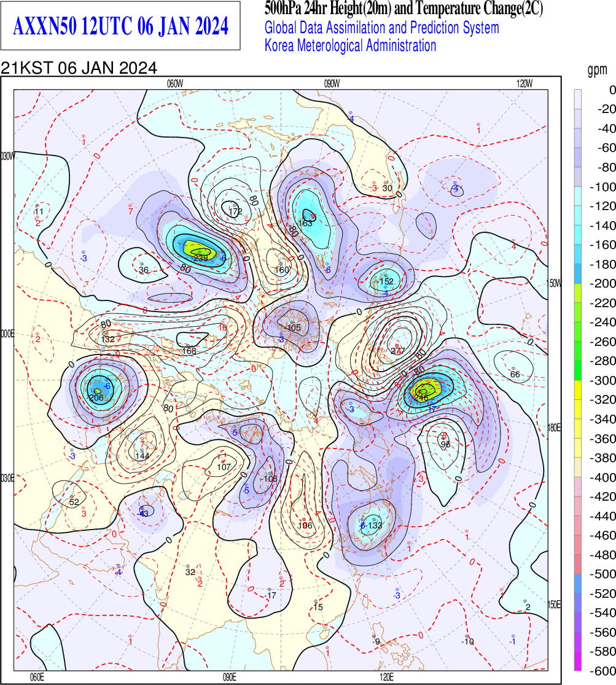Viewport: 616px width, 685px height.
Task: Pick the magenta colorbar segment between -580 and -600
Action: click(x=577, y=660)
